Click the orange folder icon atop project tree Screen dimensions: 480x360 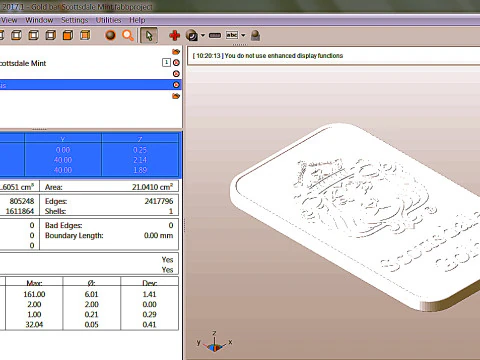coord(176,52)
